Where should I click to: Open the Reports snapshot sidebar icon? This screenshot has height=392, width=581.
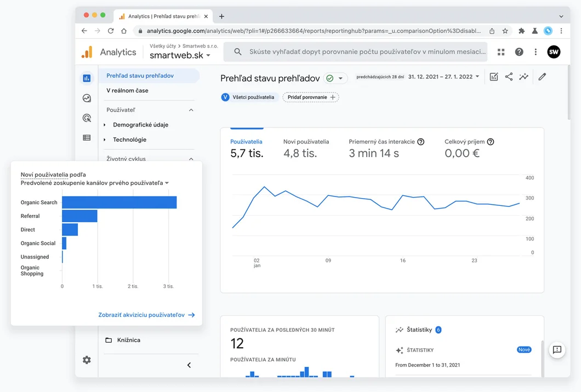click(87, 78)
